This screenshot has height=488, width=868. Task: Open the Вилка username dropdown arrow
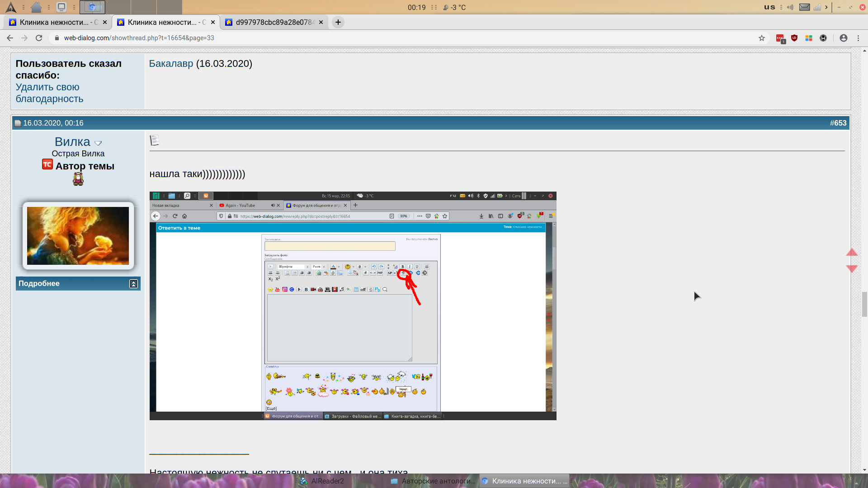tap(98, 143)
